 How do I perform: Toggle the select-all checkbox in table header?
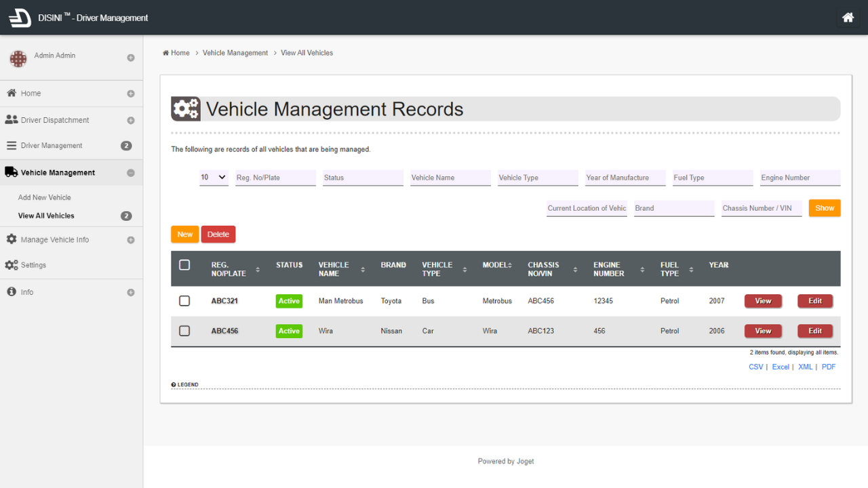pyautogui.click(x=184, y=265)
